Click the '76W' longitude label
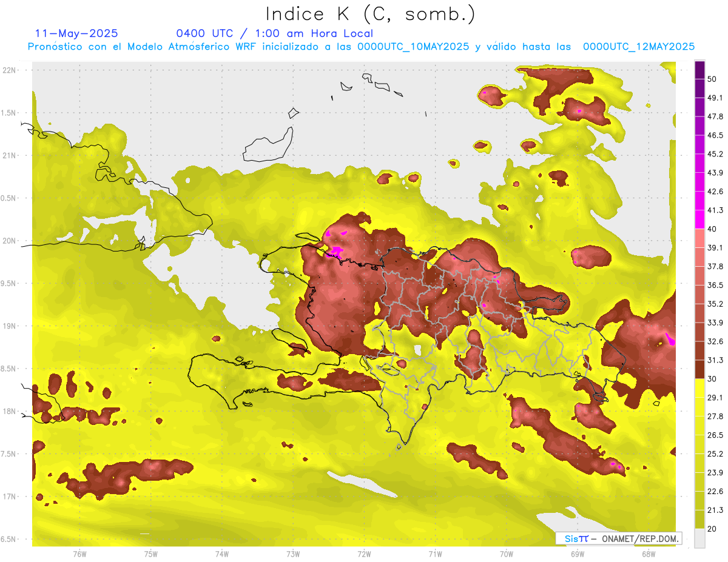 79,554
